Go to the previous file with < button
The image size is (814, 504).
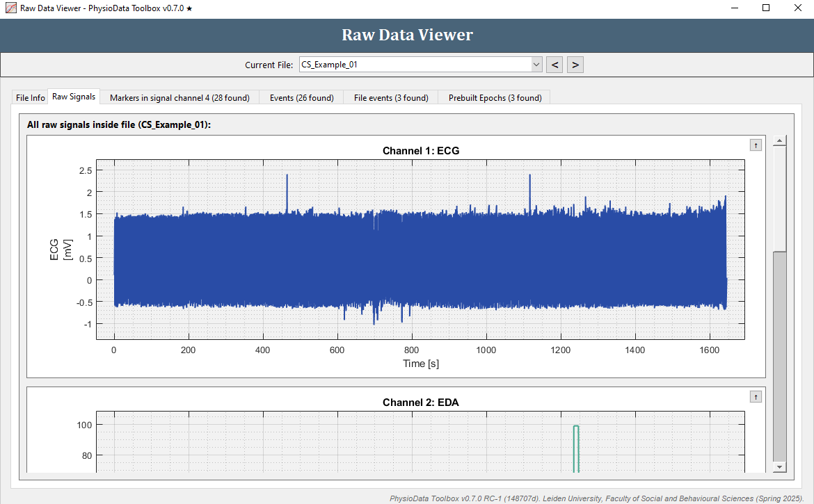pos(554,64)
